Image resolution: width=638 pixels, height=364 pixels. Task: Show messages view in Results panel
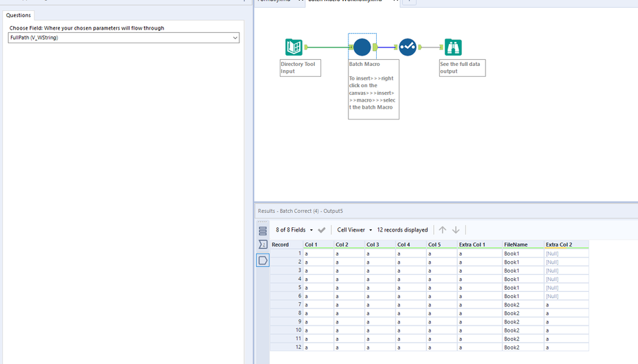(x=263, y=231)
